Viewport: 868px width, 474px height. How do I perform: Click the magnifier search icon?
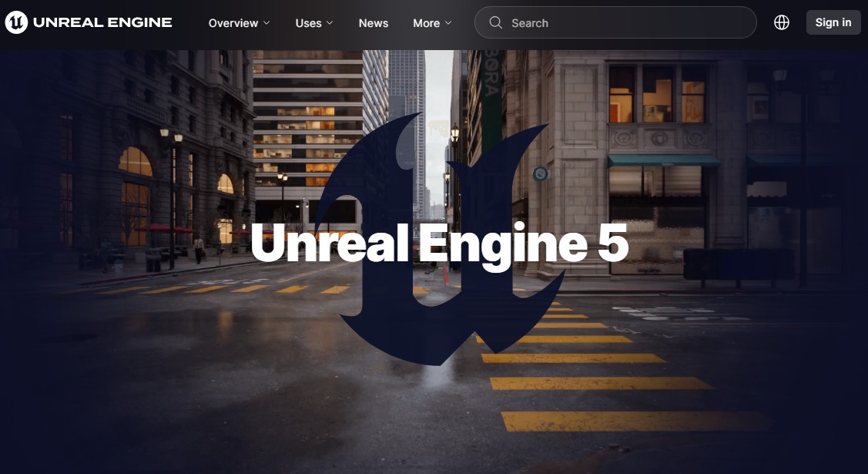495,22
